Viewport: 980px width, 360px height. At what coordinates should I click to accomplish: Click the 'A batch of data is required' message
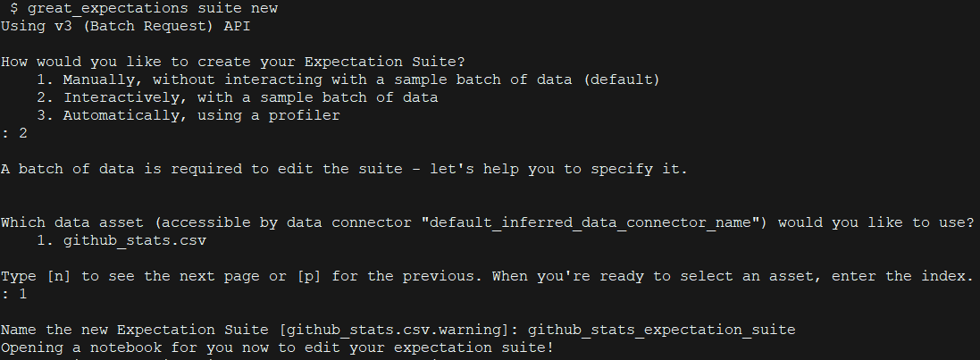point(344,170)
